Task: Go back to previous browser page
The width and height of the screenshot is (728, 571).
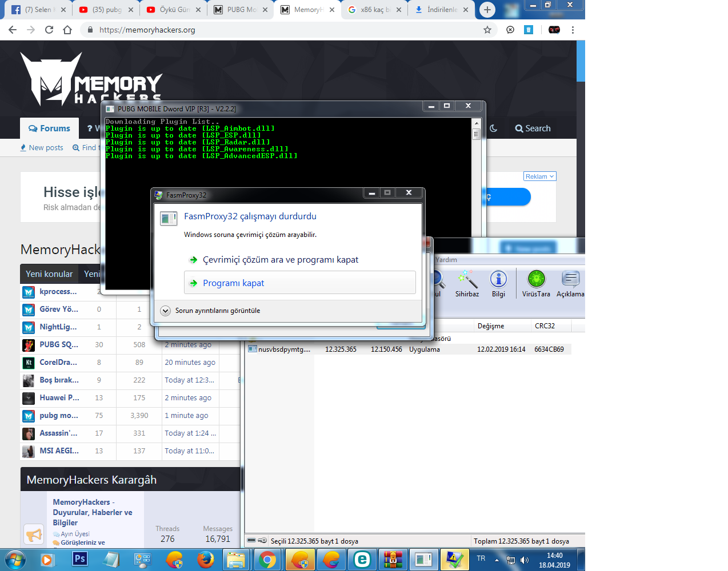Action: click(13, 30)
